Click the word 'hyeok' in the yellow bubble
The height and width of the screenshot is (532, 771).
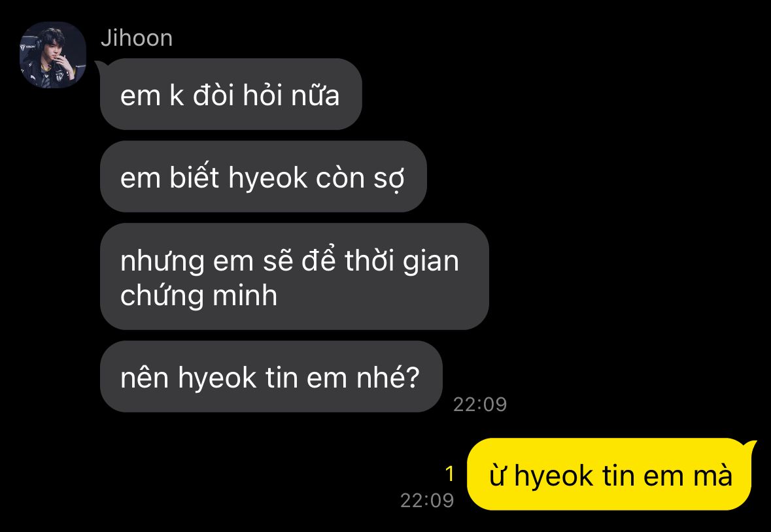pyautogui.click(x=554, y=477)
